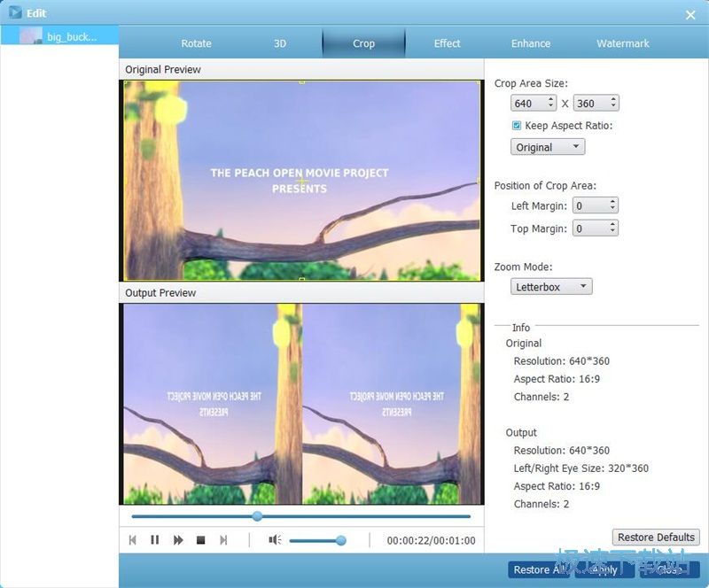Increase Left Margin value
The height and width of the screenshot is (588, 709).
[x=612, y=202]
